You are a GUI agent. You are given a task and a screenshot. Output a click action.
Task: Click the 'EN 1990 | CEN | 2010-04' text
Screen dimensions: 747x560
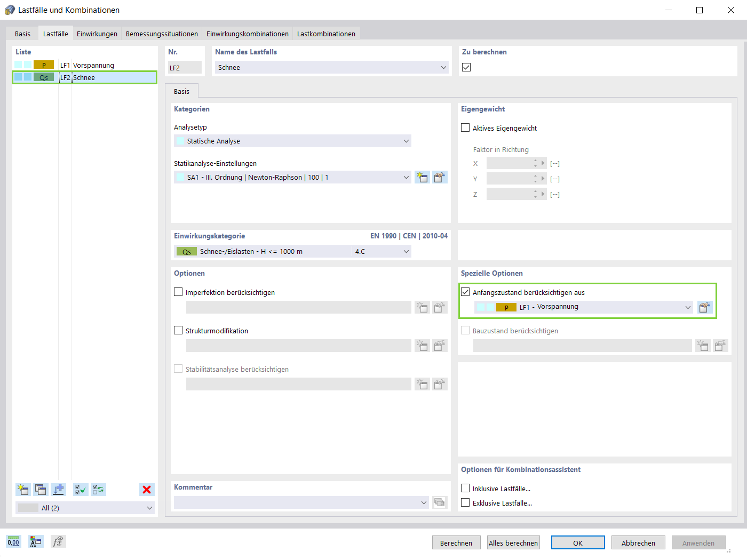(x=409, y=236)
